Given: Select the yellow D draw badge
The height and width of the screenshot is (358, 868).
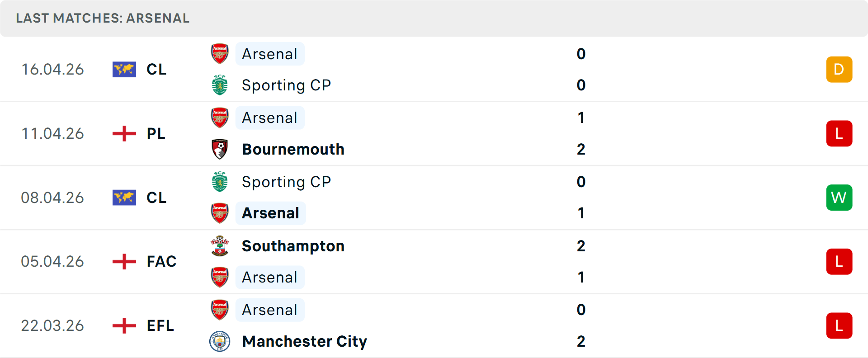Looking at the screenshot, I should pyautogui.click(x=840, y=69).
